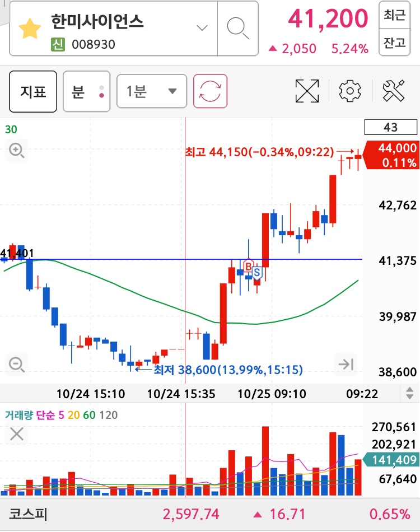Screen dimensions: 420x532
Task: Expand the stock name dropdown chevron
Action: pos(202,28)
